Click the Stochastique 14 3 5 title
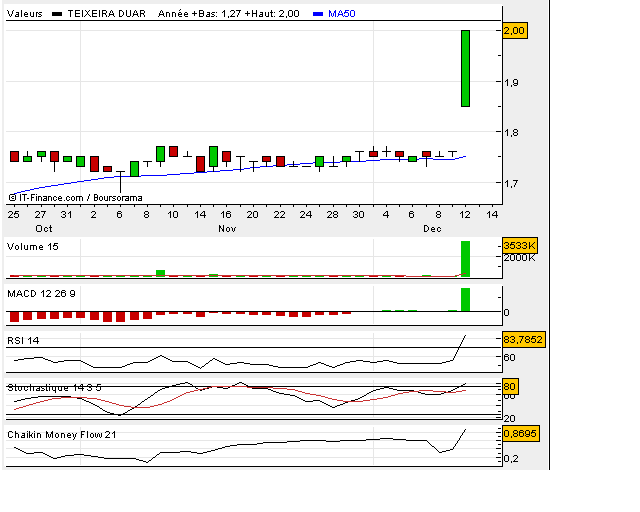This screenshot has width=640, height=512. point(54,387)
